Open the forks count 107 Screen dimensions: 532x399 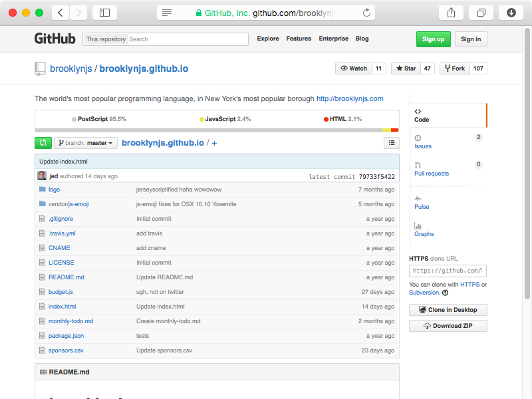(x=478, y=68)
